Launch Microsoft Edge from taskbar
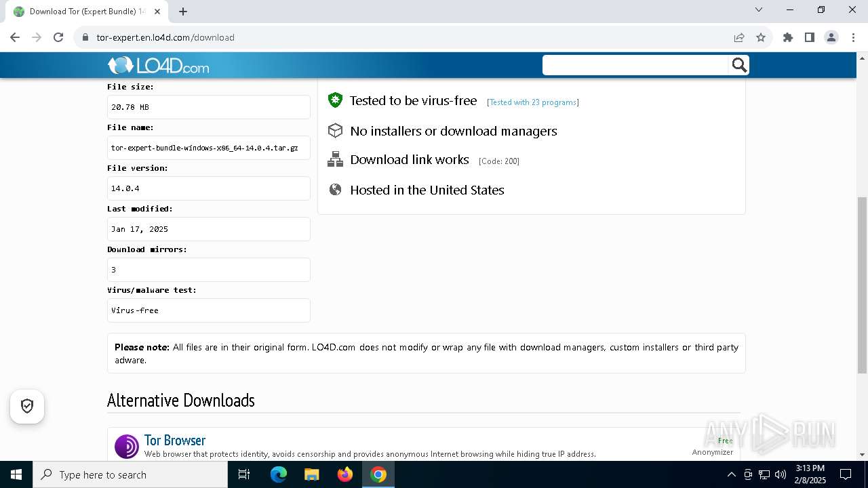Screen dimensions: 868x488 click(x=279, y=474)
